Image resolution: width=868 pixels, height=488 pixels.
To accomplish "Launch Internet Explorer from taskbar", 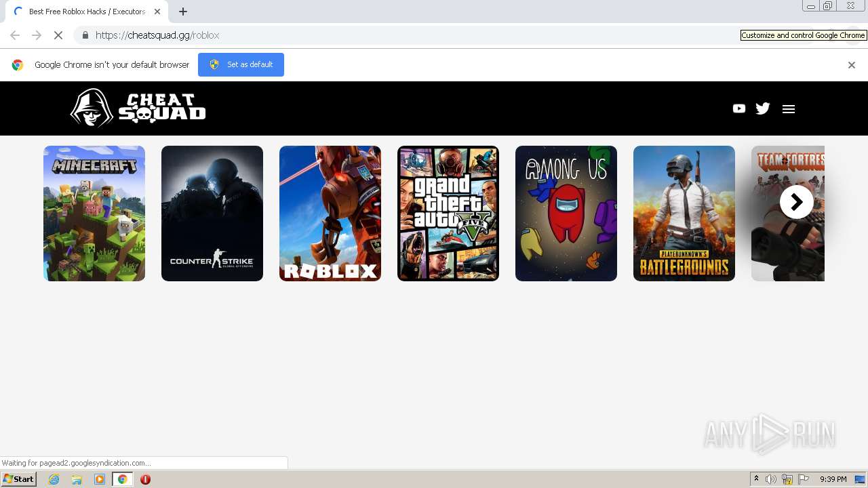I will click(x=54, y=479).
